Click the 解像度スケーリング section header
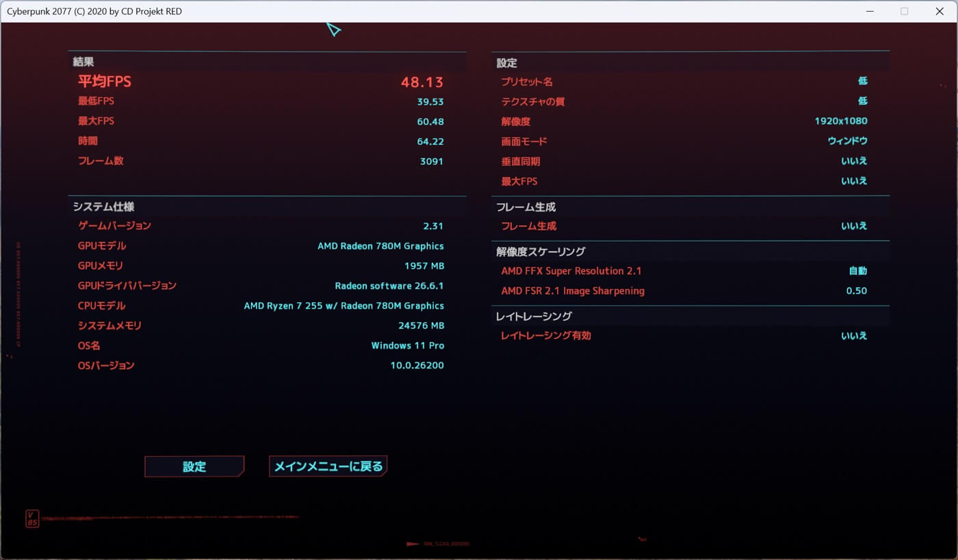This screenshot has height=560, width=958. click(x=541, y=252)
